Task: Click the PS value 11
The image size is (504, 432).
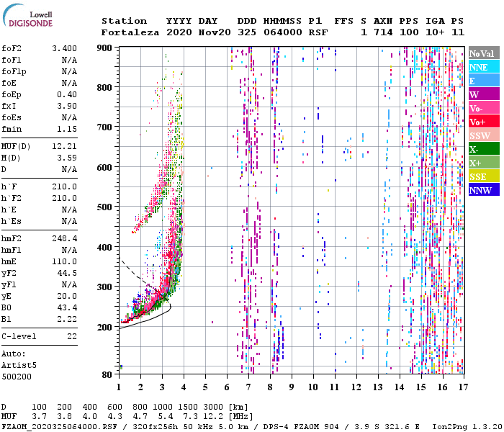Action: click(x=458, y=32)
